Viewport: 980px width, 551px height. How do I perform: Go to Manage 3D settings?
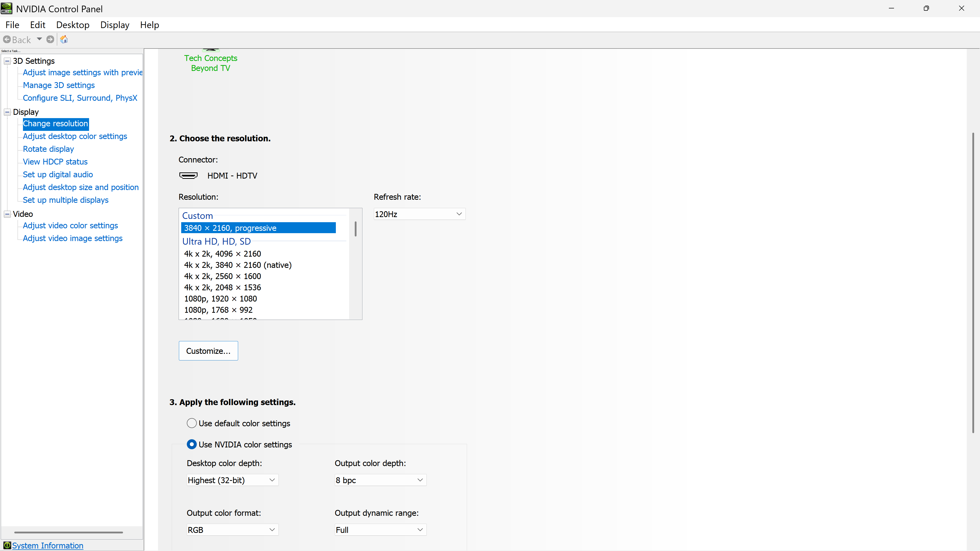(x=59, y=85)
